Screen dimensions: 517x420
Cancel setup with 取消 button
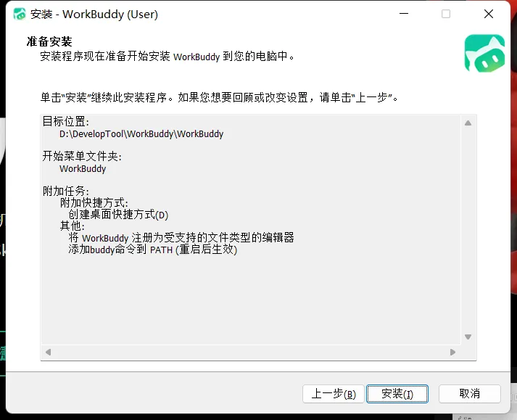(x=470, y=394)
